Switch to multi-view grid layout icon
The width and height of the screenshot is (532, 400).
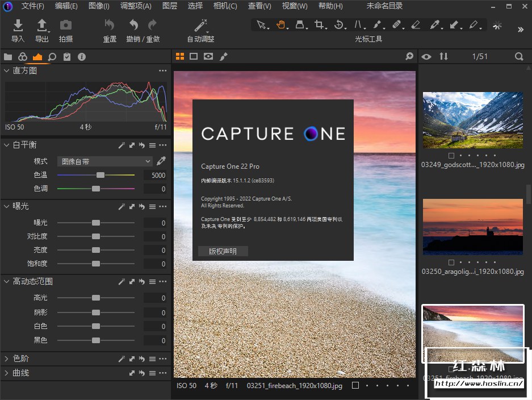click(180, 56)
